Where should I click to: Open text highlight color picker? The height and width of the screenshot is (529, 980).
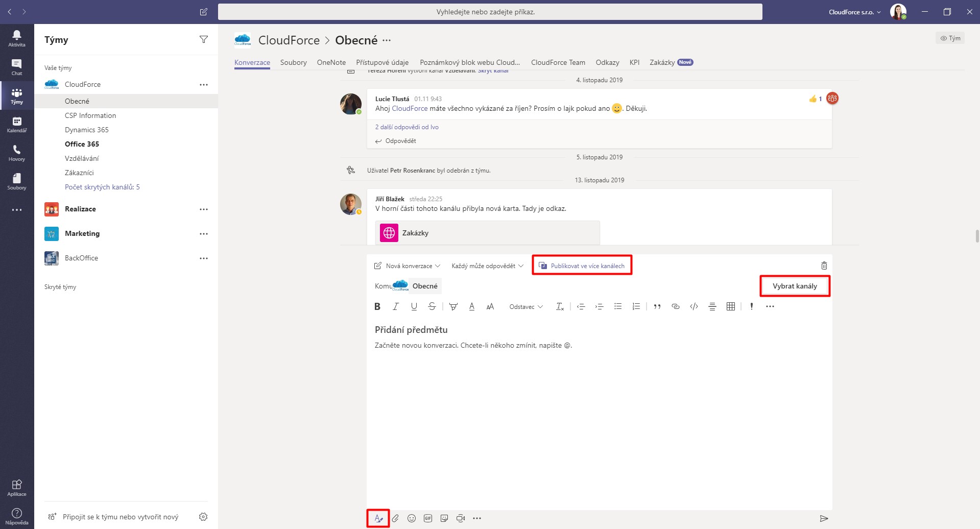click(x=453, y=306)
